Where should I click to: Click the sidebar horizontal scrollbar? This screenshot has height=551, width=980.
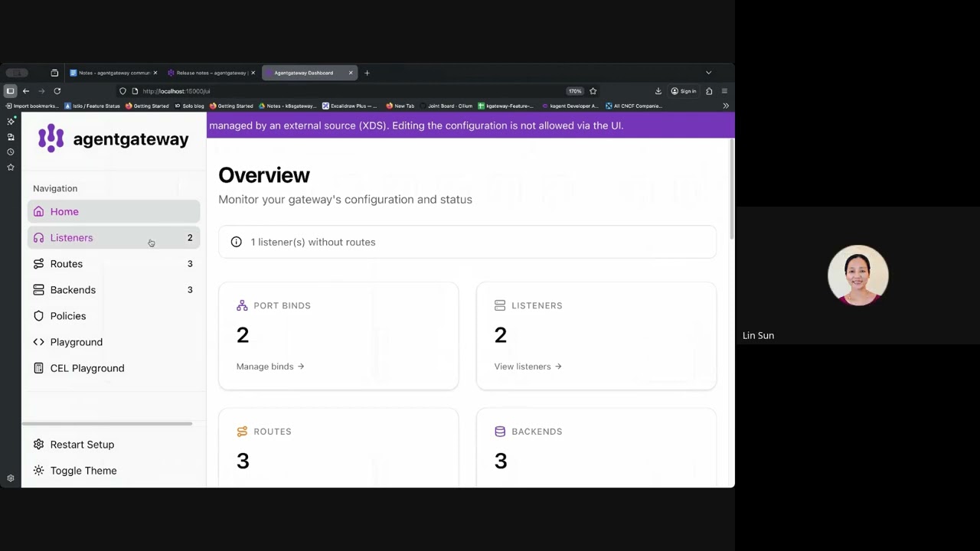pyautogui.click(x=106, y=423)
